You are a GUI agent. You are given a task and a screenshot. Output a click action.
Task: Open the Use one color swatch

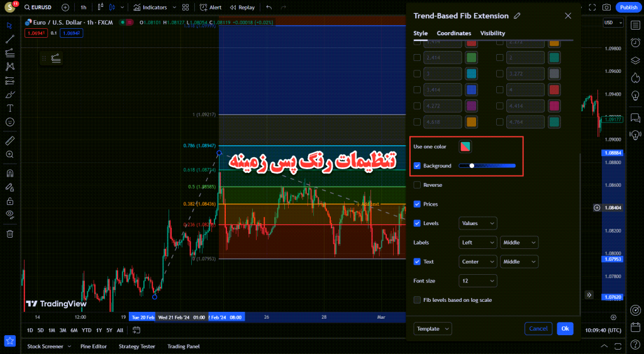click(465, 147)
